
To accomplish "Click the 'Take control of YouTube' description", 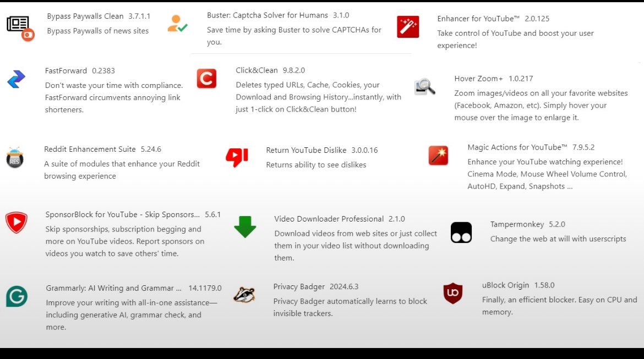I will tap(515, 40).
